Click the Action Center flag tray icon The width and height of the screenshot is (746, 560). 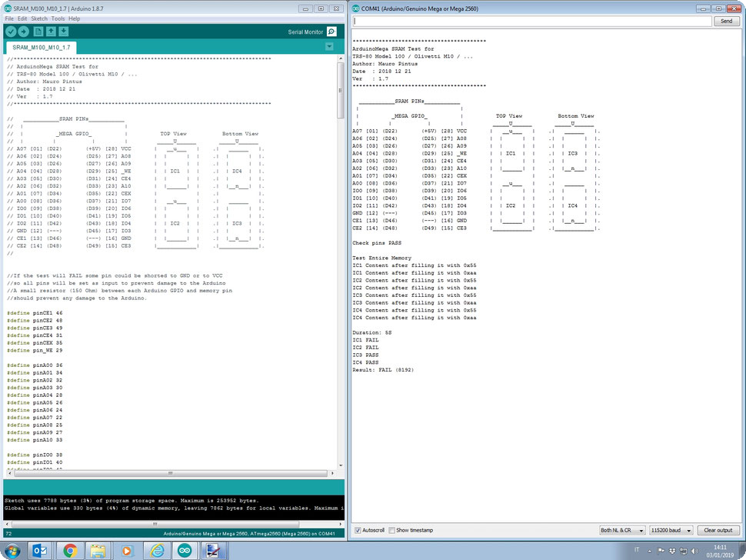(x=661, y=551)
